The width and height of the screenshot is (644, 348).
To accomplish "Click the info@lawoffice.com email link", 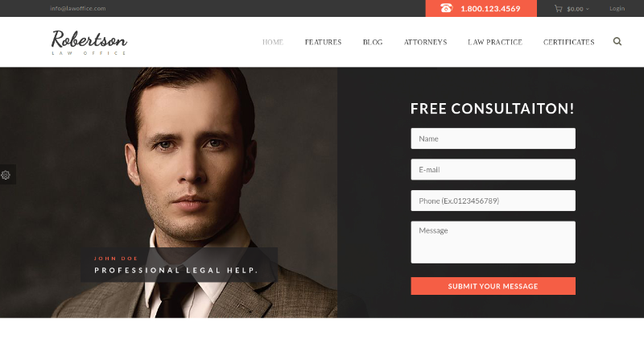I will 77,8.
